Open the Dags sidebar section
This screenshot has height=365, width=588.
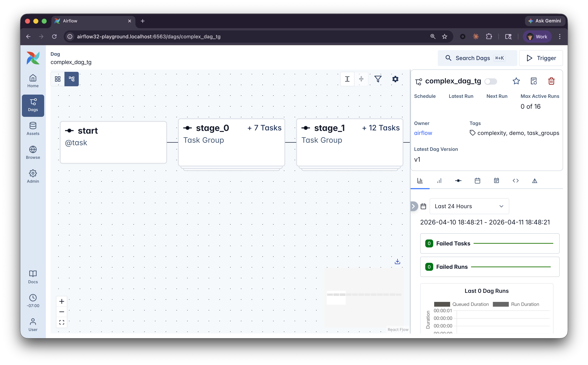tap(33, 105)
